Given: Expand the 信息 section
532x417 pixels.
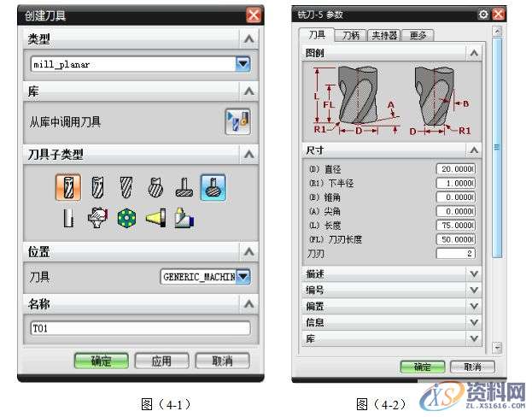Looking at the screenshot, I should tap(474, 322).
